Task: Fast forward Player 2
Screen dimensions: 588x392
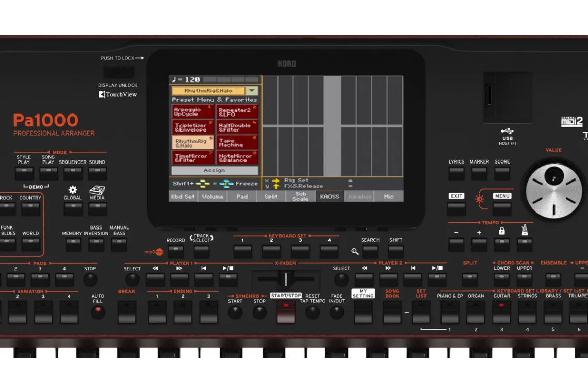Action: 388,280
